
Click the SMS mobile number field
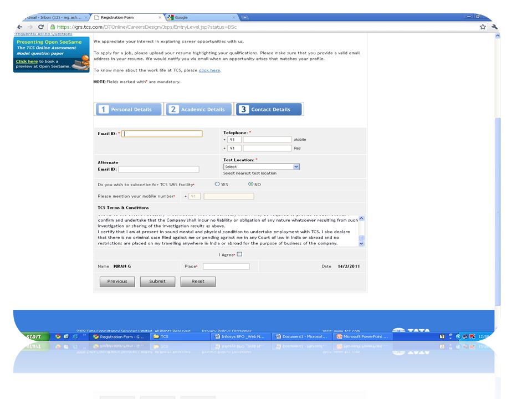pos(229,196)
